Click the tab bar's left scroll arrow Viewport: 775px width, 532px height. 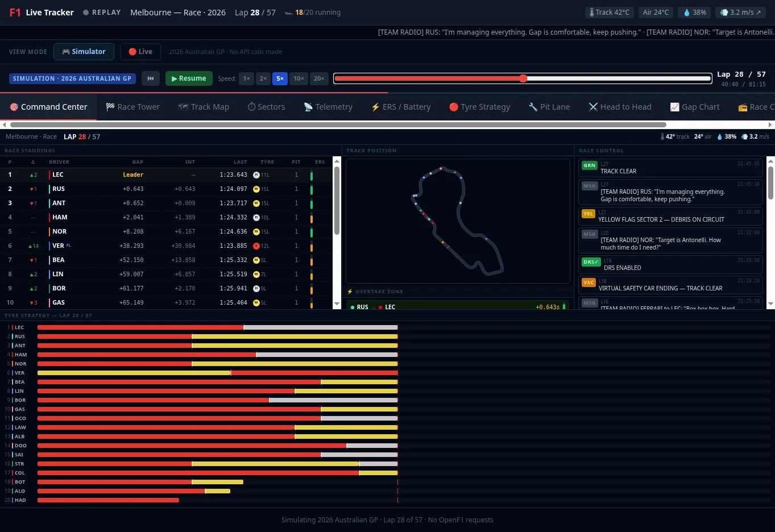(x=5, y=124)
